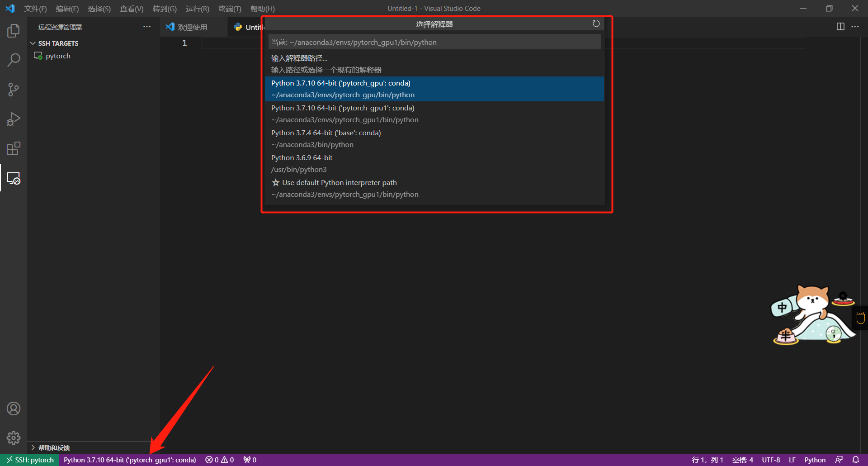Click the interpreter search input field

434,42
